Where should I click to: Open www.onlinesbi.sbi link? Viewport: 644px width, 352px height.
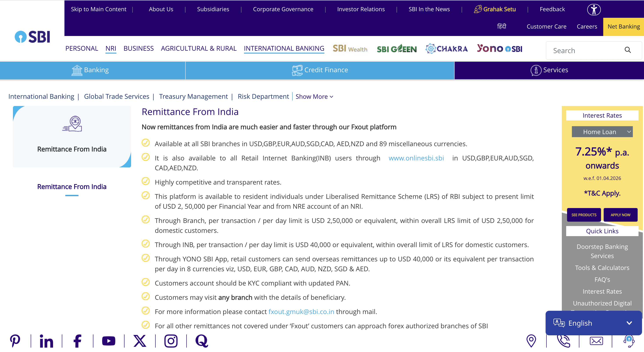(x=416, y=158)
